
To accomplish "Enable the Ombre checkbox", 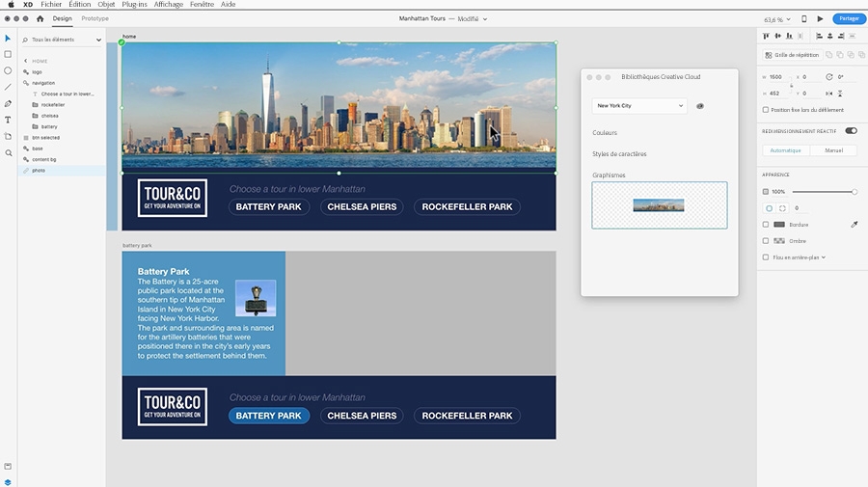I will 766,241.
